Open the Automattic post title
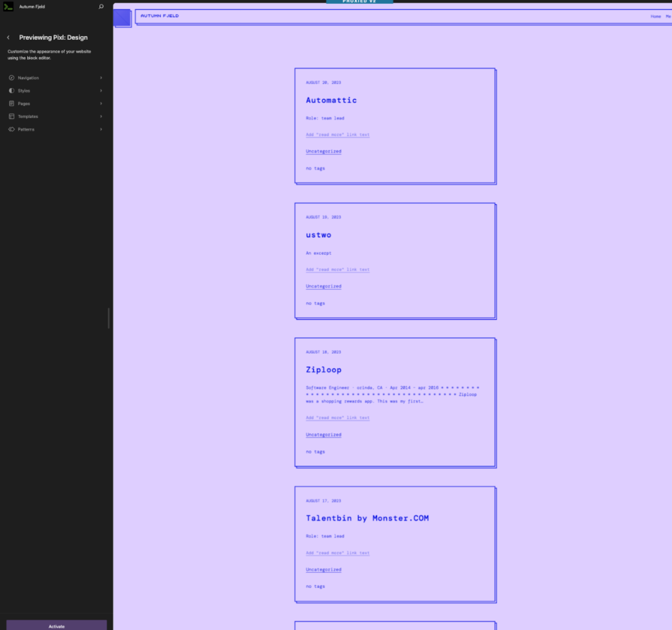This screenshot has height=630, width=672. coord(331,101)
